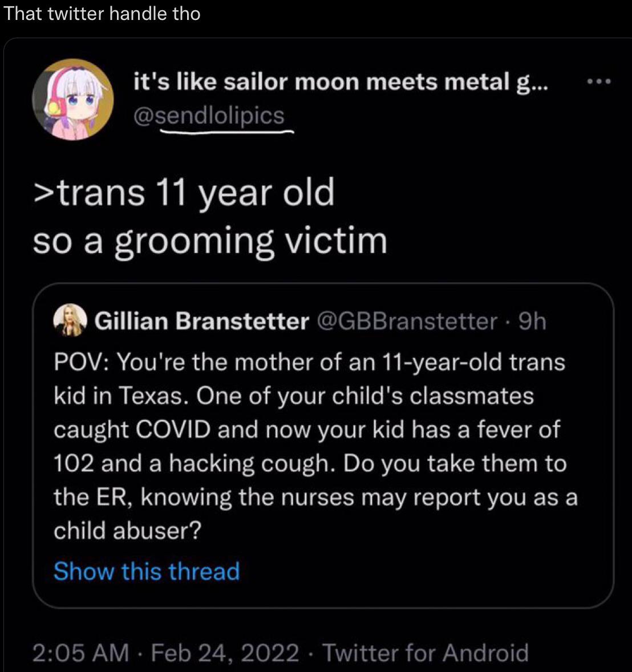Click the anime character profile avatar
The image size is (632, 672).
click(x=72, y=99)
